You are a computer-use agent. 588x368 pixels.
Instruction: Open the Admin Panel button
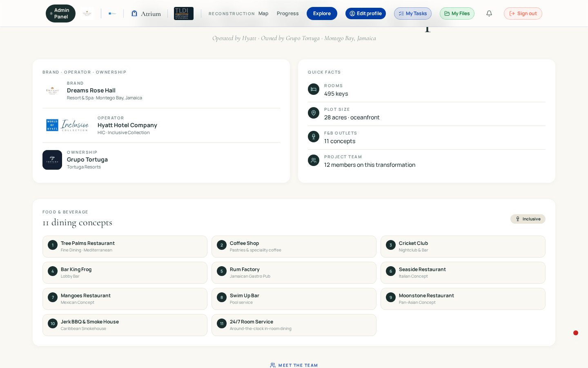[x=60, y=13]
